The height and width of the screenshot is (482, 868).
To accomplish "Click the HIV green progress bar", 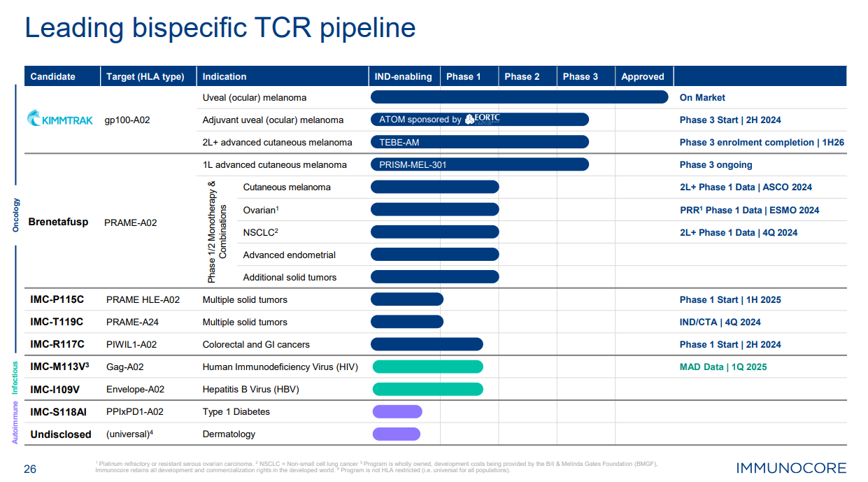I will pos(428,367).
